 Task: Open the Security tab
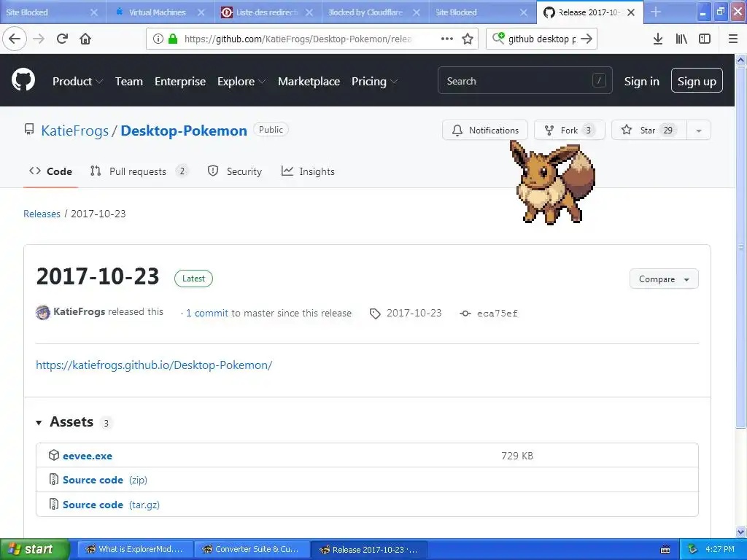click(235, 171)
